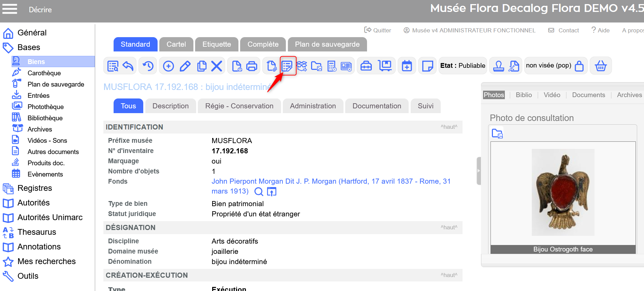Toggle the padlock next to non visée

(x=579, y=66)
